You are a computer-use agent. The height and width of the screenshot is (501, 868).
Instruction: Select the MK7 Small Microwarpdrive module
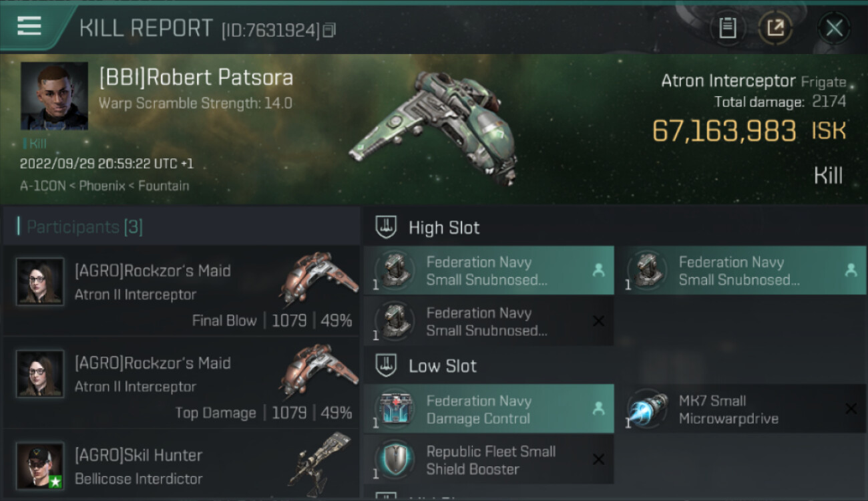pos(741,409)
